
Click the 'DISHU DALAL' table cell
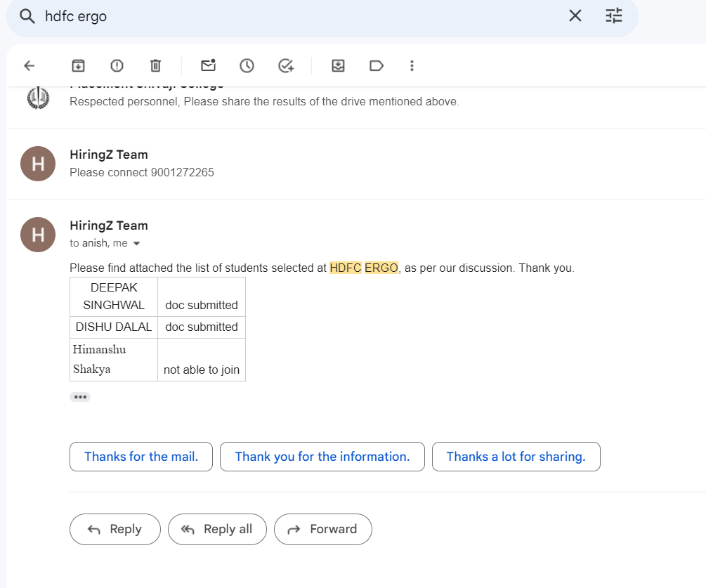tap(114, 327)
